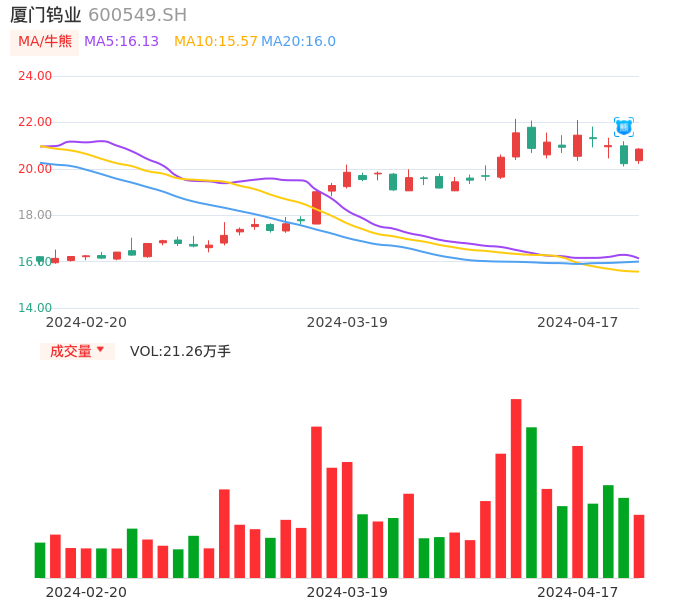Click 2024-04-17 date under volume chart
Image resolution: width=686 pixels, height=606 pixels.
click(x=578, y=592)
